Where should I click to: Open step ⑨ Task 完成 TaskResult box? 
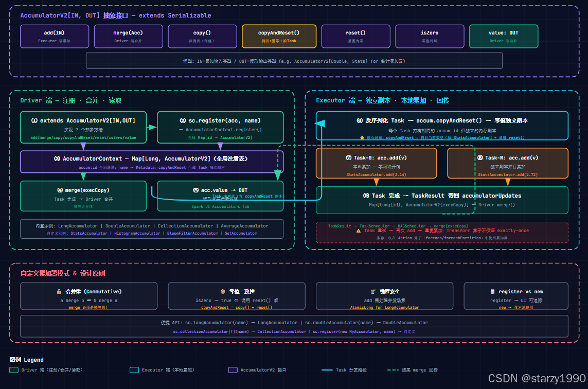coord(442,200)
